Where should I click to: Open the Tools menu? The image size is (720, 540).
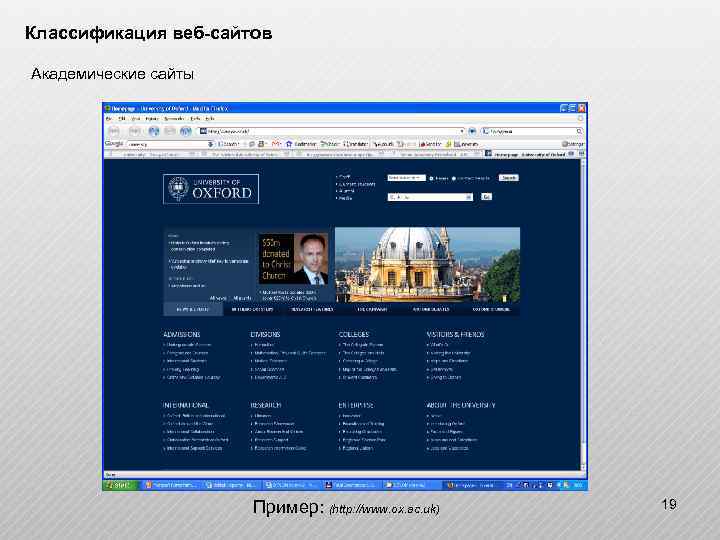click(x=195, y=118)
